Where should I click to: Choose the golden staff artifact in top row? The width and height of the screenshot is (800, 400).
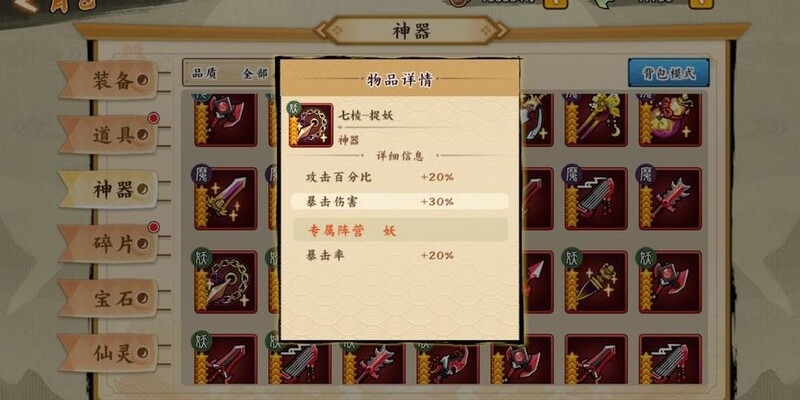point(595,120)
